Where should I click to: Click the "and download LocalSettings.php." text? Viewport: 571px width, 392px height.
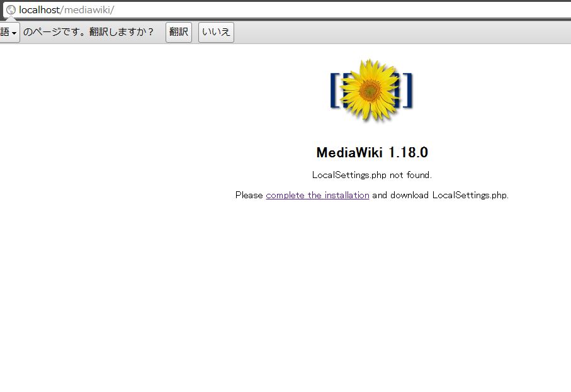click(440, 195)
